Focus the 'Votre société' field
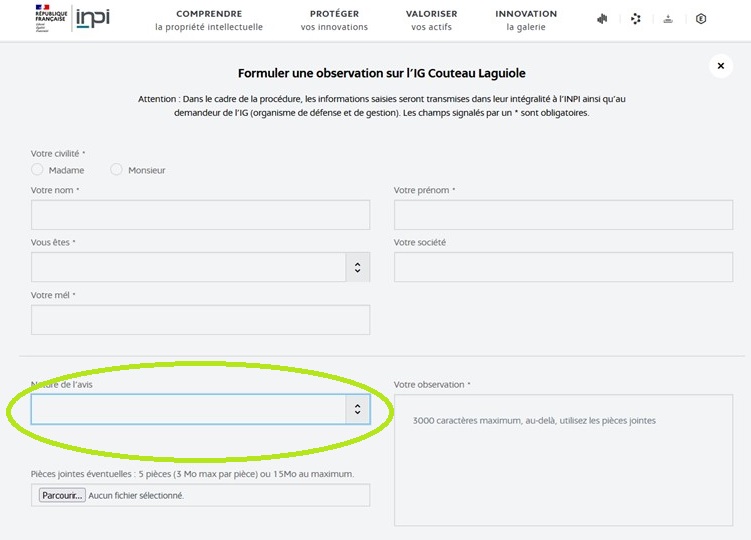Image resolution: width=751 pixels, height=540 pixels. click(x=563, y=267)
